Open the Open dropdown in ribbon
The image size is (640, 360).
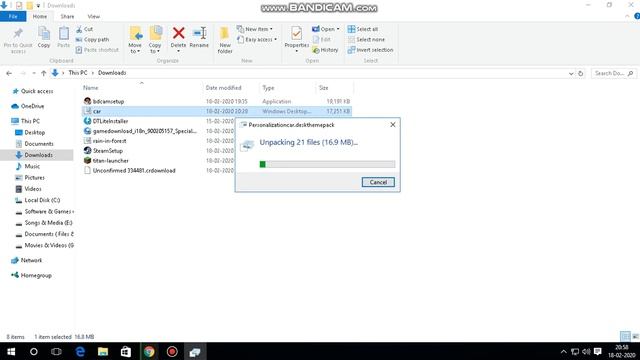click(x=326, y=29)
